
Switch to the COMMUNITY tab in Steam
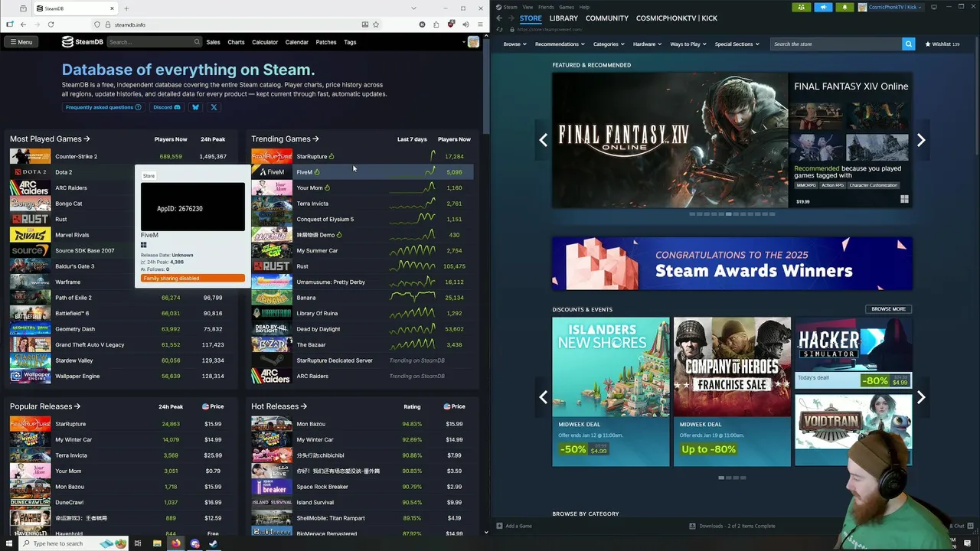(x=607, y=18)
